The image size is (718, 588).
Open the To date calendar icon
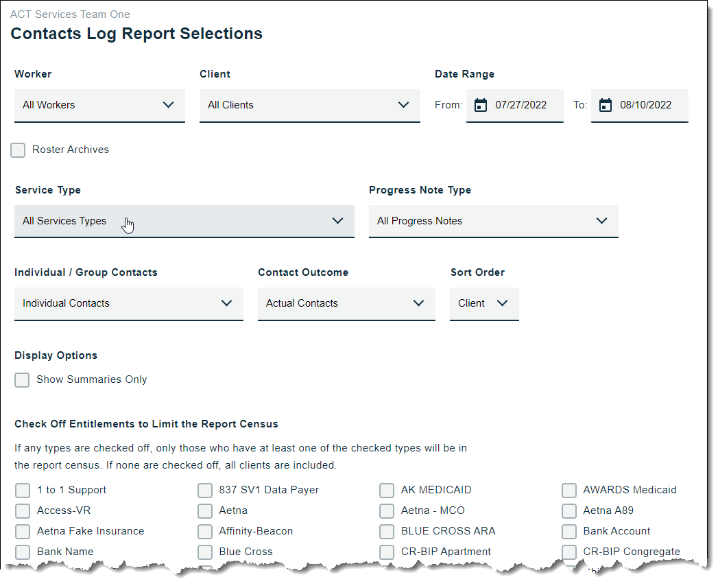[x=605, y=105]
